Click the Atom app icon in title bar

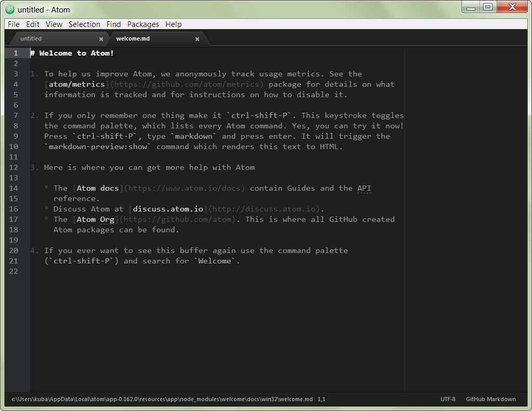pyautogui.click(x=10, y=9)
